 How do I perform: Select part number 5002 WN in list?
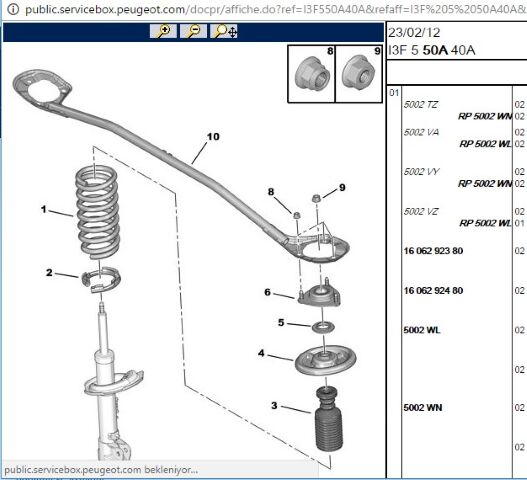pyautogui.click(x=423, y=408)
